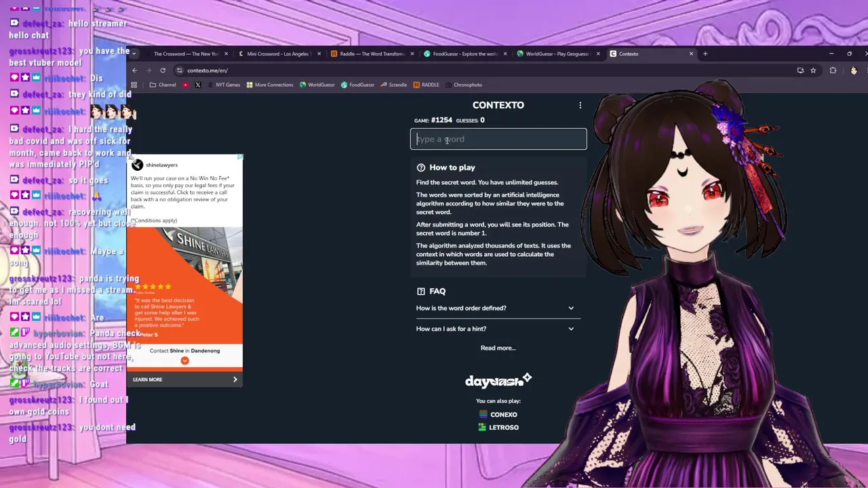
Task: Click the install app icon in address bar
Action: (x=800, y=70)
